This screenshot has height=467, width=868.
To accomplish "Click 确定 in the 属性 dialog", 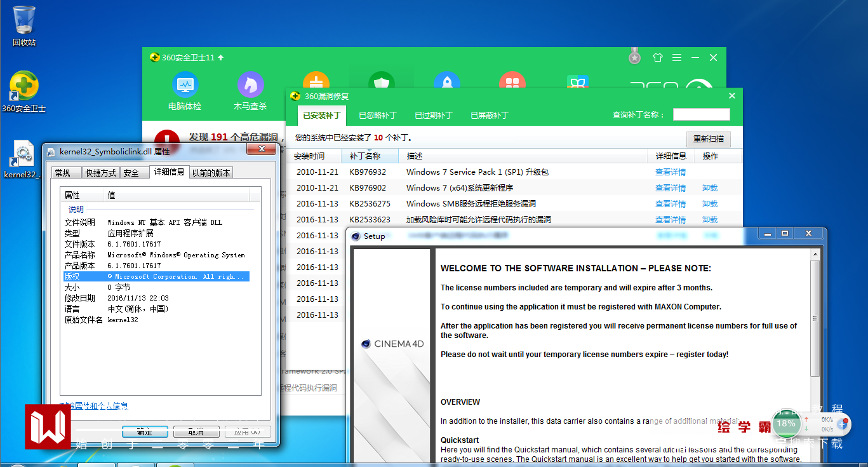I will coord(145,432).
